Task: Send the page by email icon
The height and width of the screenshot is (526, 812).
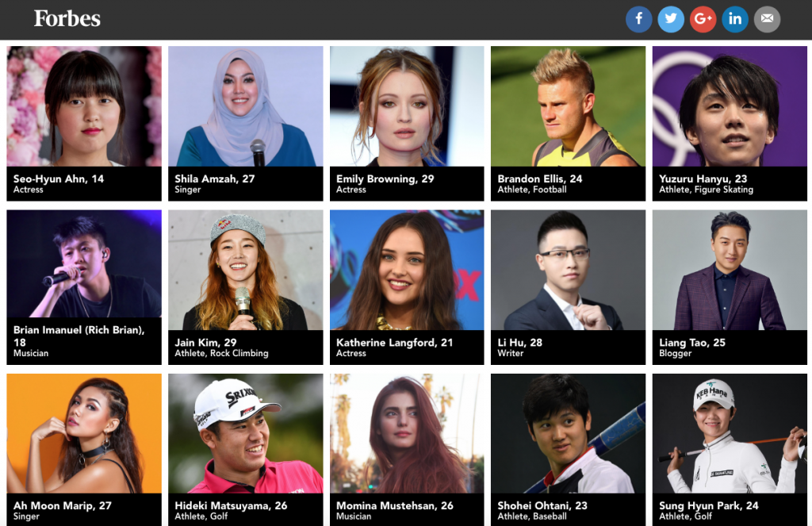Action: click(x=767, y=19)
